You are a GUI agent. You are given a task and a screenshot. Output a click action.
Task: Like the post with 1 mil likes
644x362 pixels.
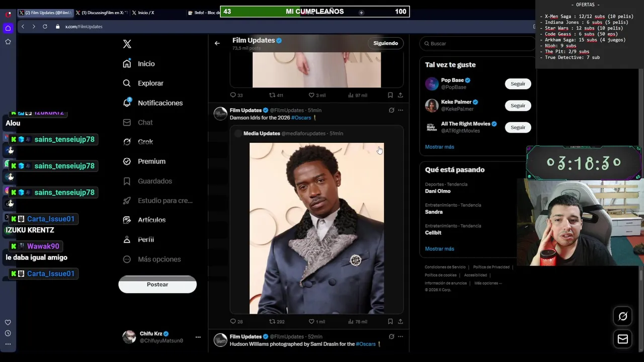pyautogui.click(x=317, y=322)
